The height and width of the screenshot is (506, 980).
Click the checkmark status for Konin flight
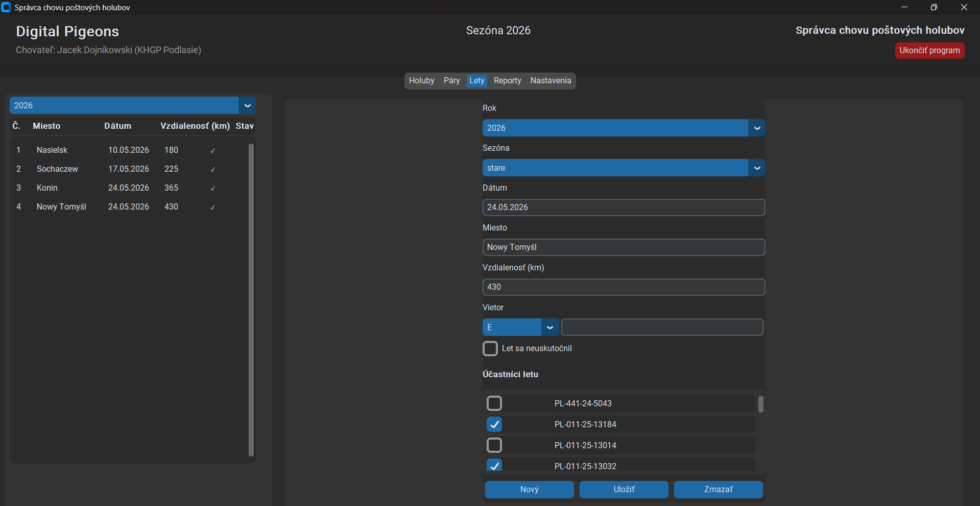coord(212,188)
